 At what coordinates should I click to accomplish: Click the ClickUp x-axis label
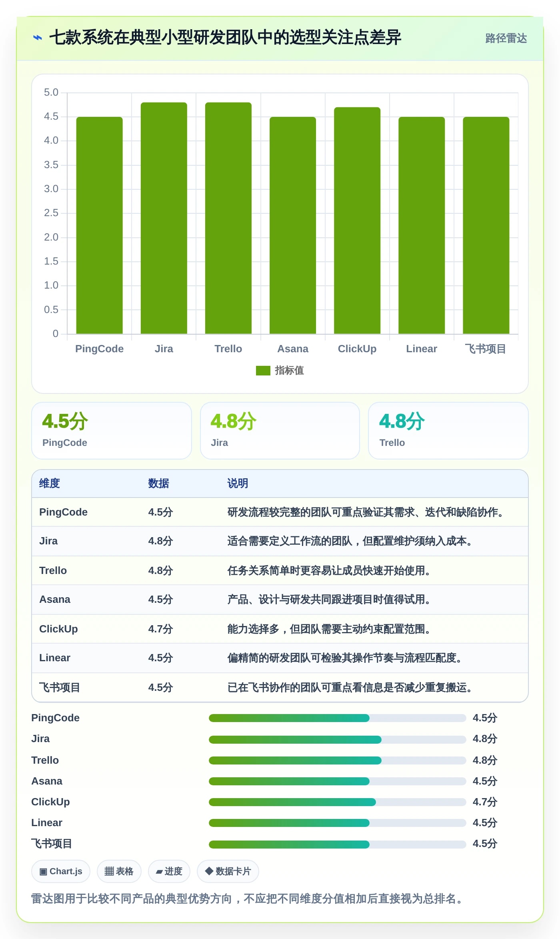pyautogui.click(x=357, y=349)
